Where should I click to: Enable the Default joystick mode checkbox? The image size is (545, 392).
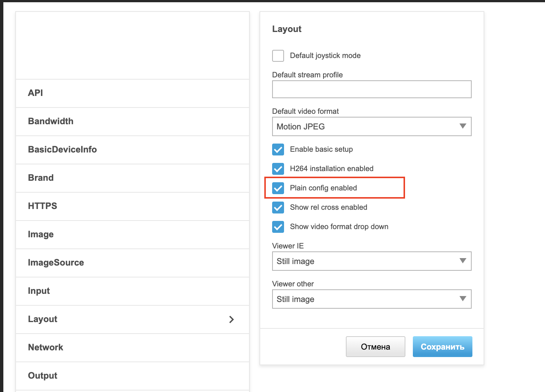(278, 55)
